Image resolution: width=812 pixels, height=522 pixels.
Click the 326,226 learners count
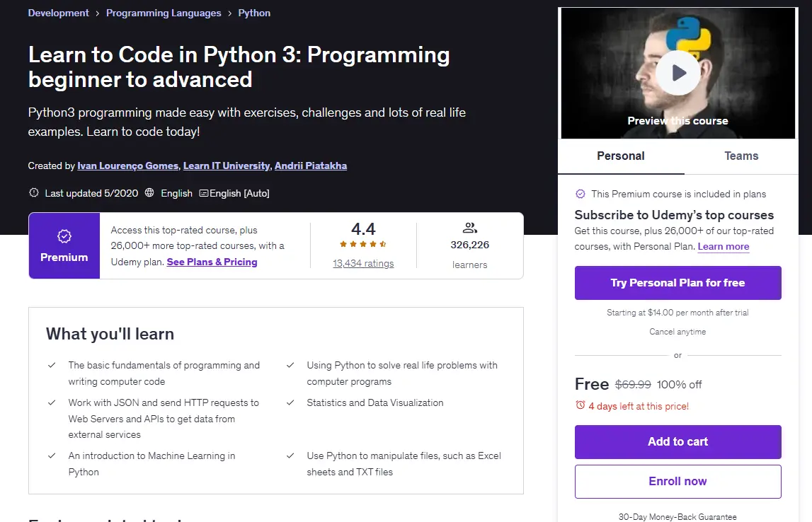point(469,245)
